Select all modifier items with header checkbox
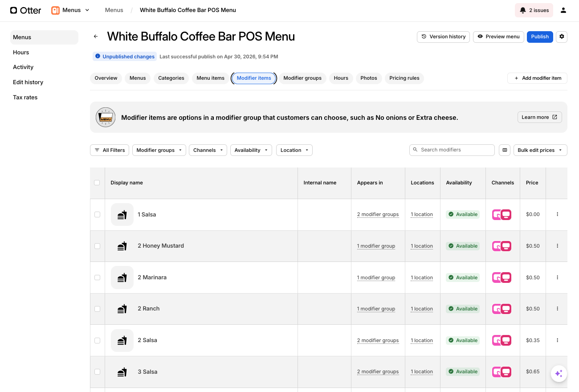The height and width of the screenshot is (392, 579). pyautogui.click(x=97, y=183)
